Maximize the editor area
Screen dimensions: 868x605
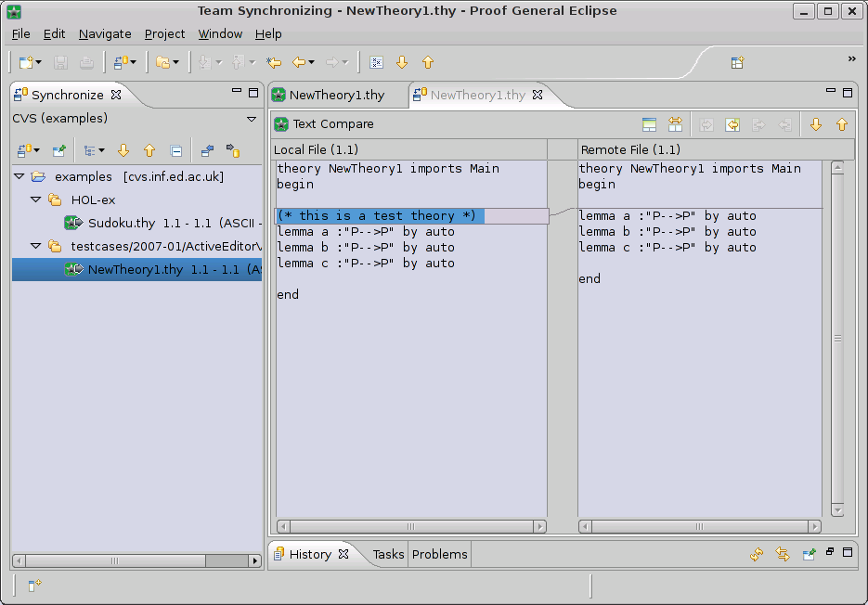[848, 93]
